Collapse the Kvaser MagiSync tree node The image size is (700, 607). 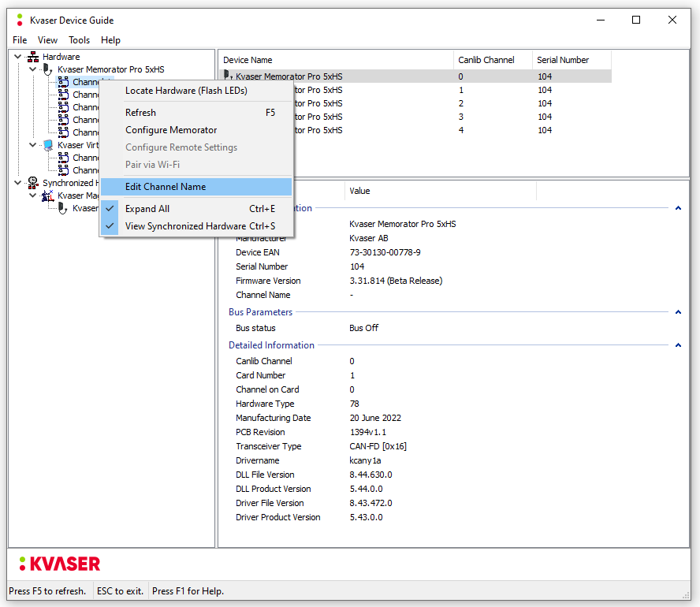[x=32, y=195]
